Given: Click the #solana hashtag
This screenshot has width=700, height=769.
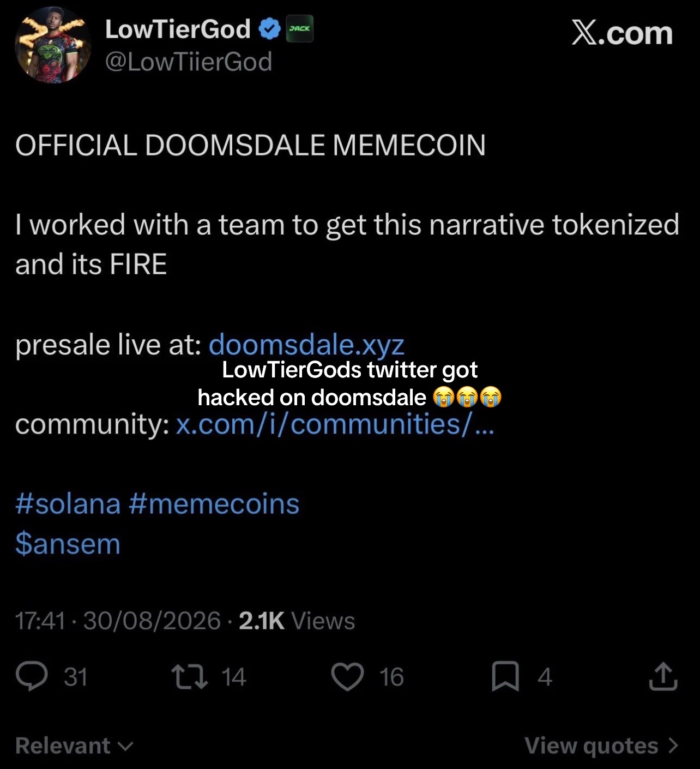Looking at the screenshot, I should (68, 503).
